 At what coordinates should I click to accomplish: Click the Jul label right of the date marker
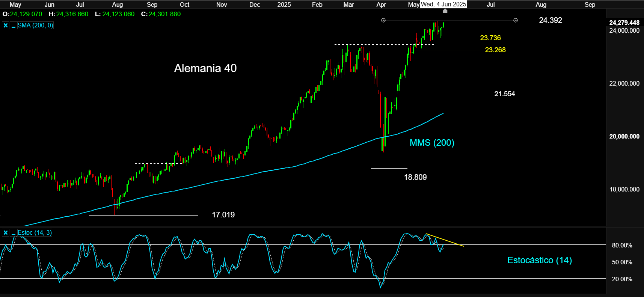[491, 5]
